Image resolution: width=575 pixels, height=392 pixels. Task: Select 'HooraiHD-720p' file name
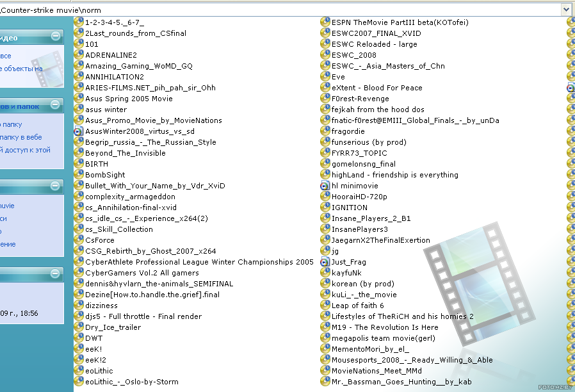pyautogui.click(x=359, y=197)
